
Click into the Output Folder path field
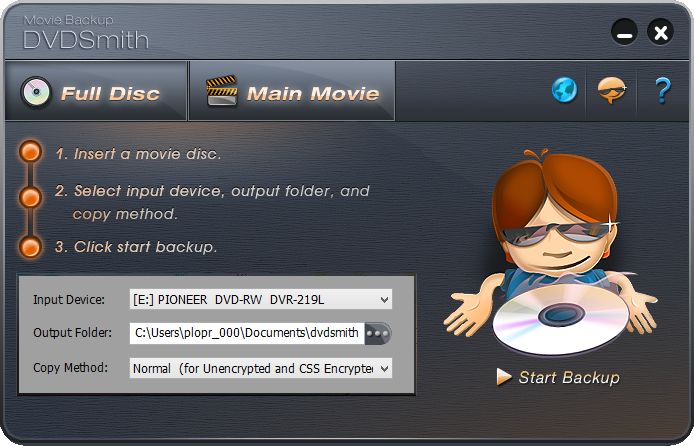247,333
